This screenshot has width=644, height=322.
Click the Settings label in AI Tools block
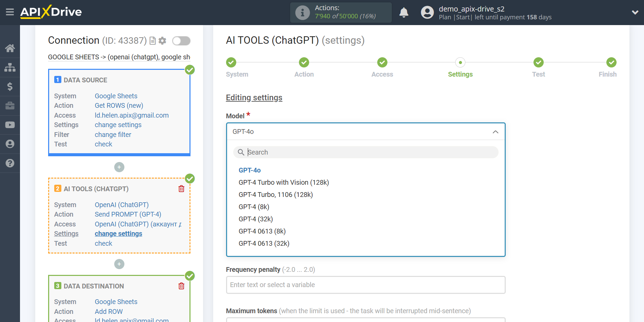[66, 234]
